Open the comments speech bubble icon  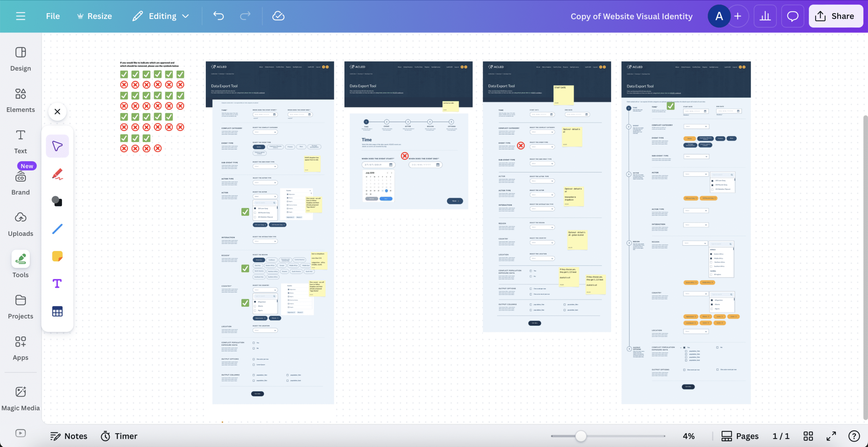[792, 16]
